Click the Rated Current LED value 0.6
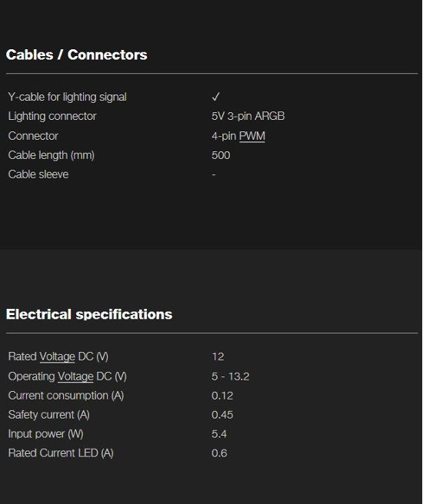This screenshot has height=504, width=423. pos(219,453)
